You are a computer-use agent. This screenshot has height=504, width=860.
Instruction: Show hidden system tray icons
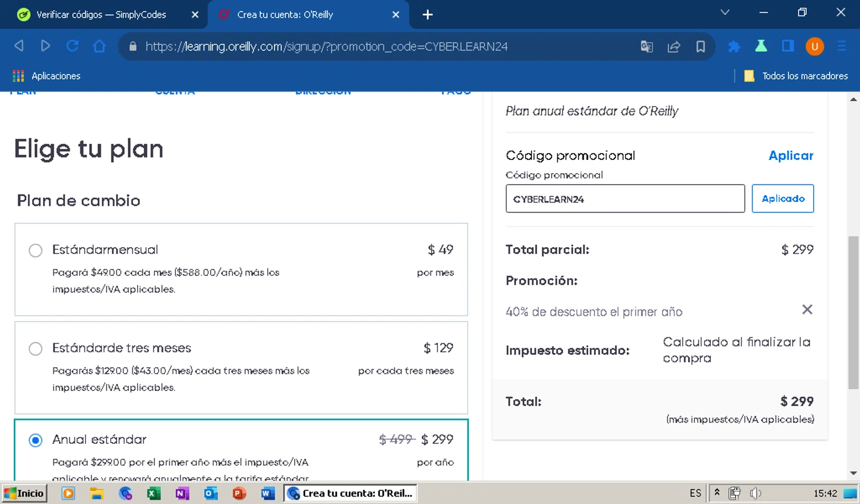tap(717, 492)
